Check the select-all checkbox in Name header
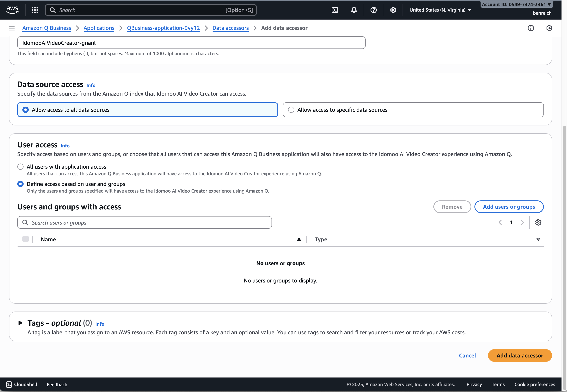 pyautogui.click(x=26, y=239)
